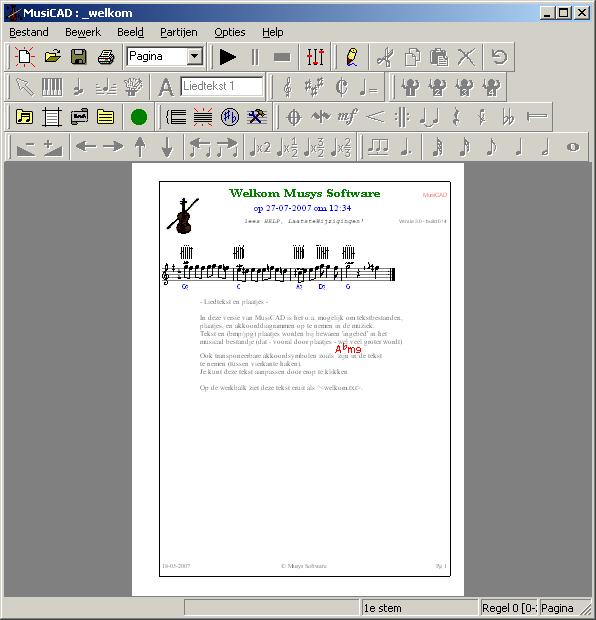Insert crescendo hairpin symbol

375,117
